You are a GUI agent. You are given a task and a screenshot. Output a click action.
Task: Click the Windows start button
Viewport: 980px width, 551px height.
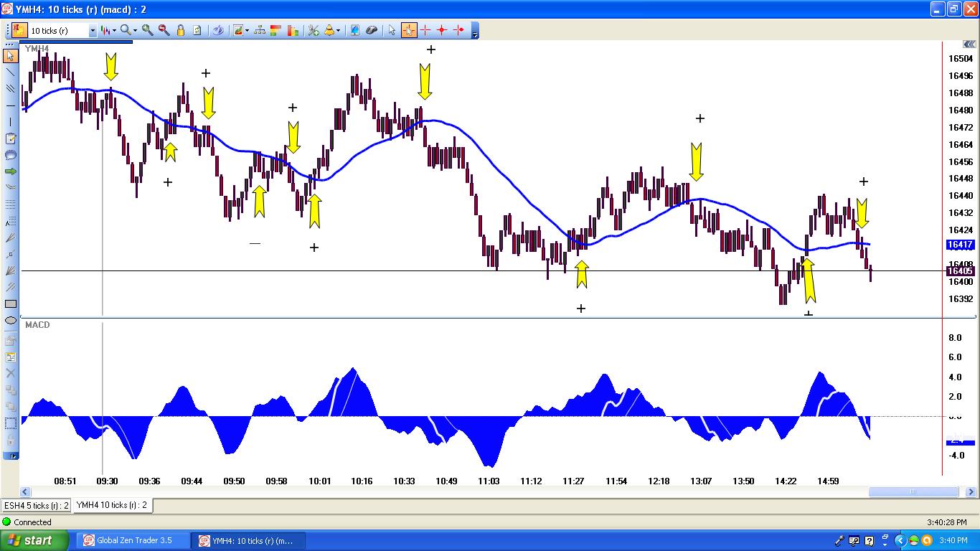[34, 540]
